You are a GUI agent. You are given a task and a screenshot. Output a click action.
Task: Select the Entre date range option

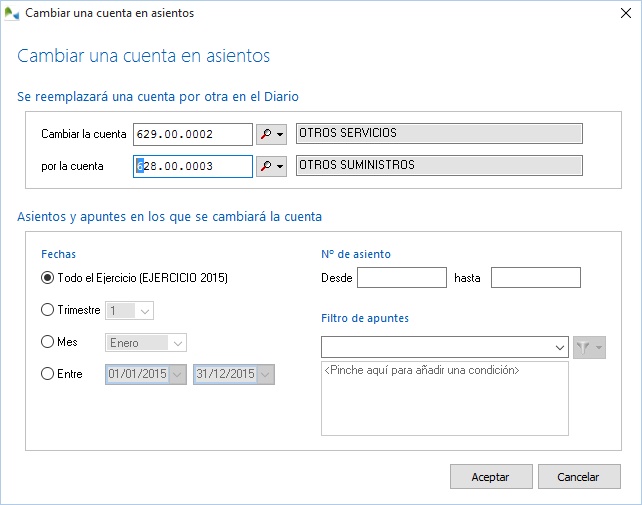[x=48, y=374]
